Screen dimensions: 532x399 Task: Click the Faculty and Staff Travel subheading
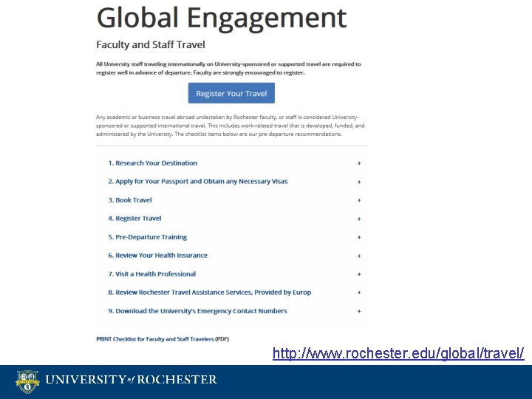point(151,44)
